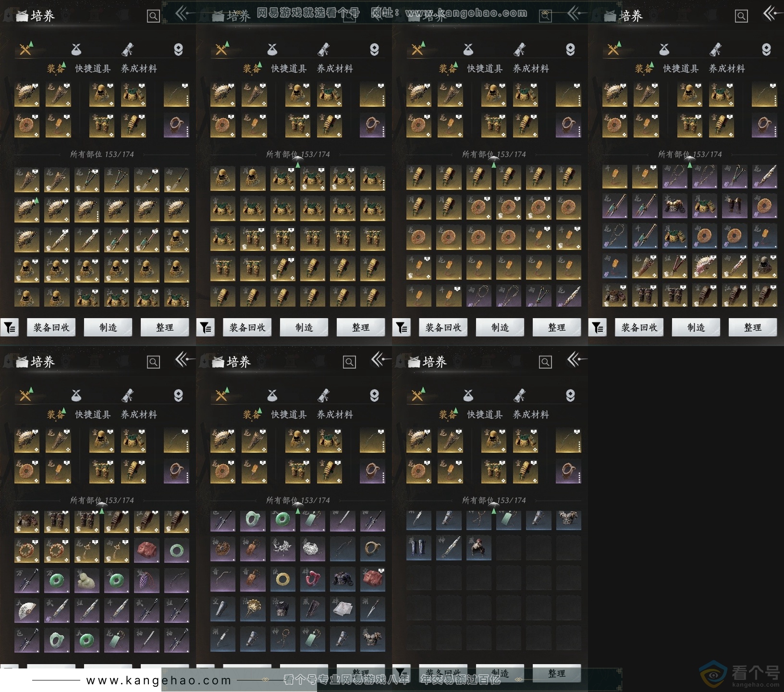This screenshot has height=692, width=784.
Task: Select the white figurine item in the bottom-left panel
Action: [87, 581]
